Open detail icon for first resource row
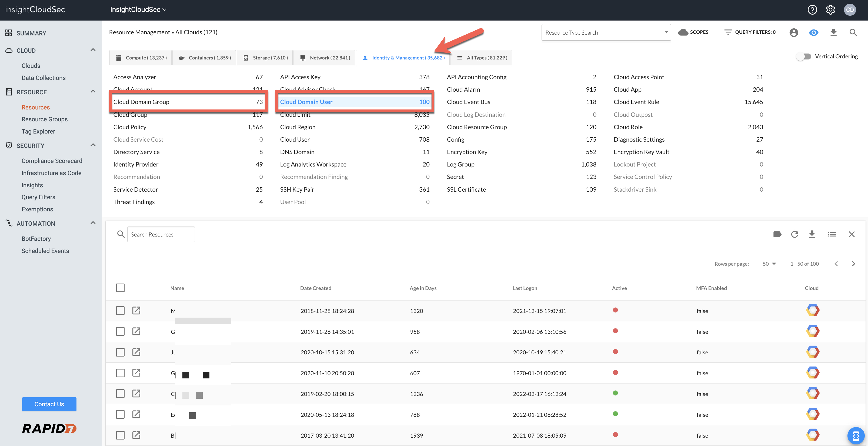The image size is (868, 446). point(136,311)
